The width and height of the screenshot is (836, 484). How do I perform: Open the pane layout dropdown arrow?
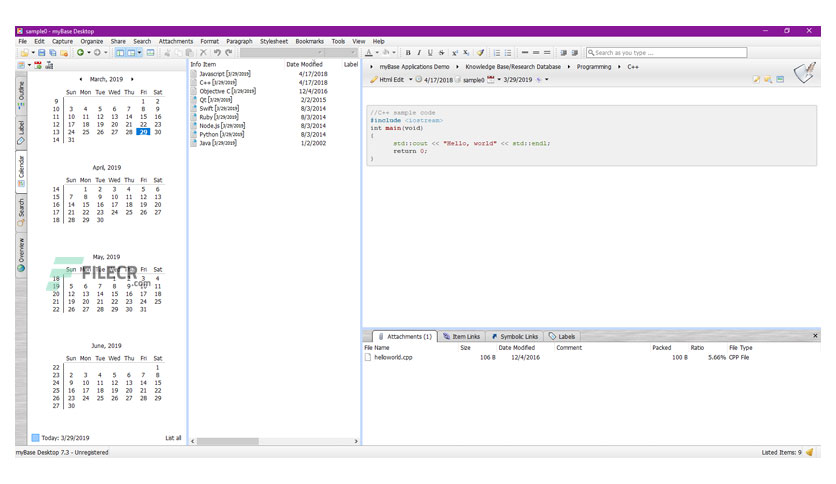[x=139, y=53]
